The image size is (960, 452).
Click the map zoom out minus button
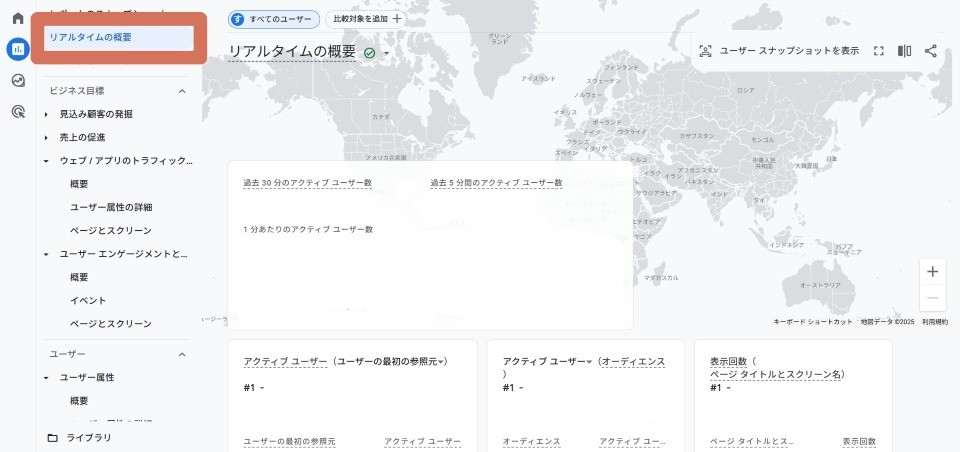click(x=932, y=299)
